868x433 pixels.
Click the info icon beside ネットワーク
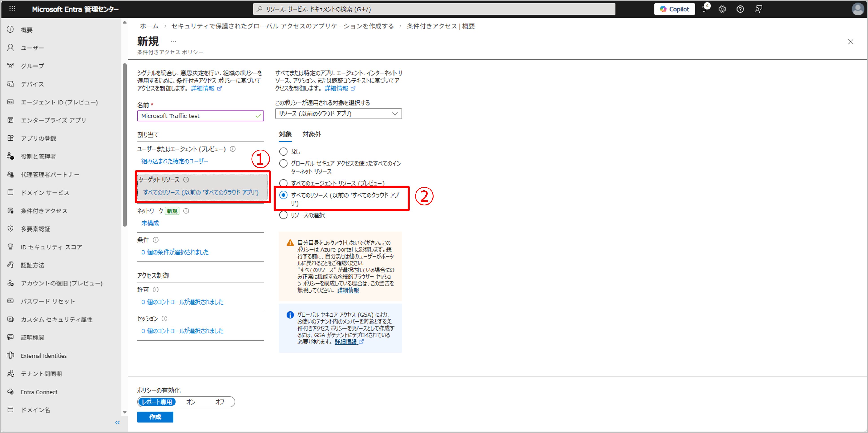(186, 211)
